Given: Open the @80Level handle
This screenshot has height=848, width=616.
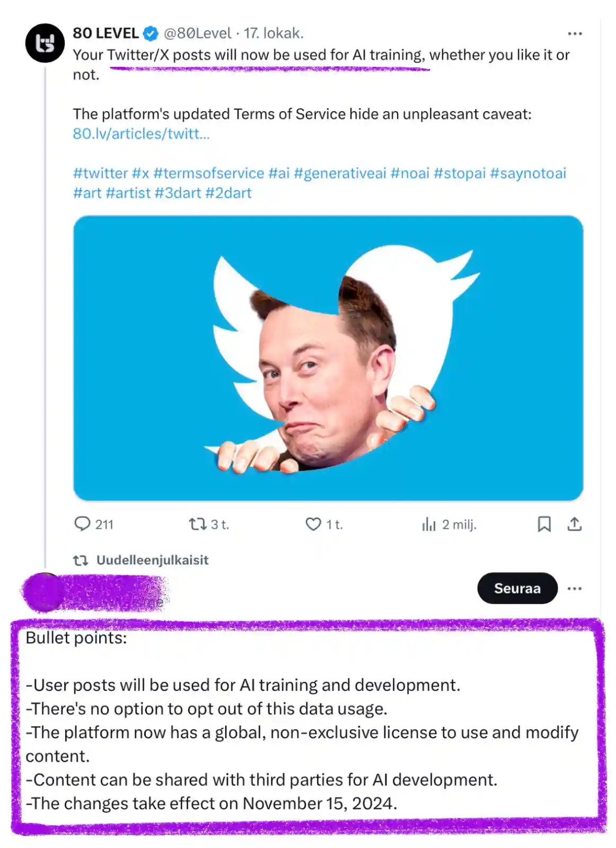Looking at the screenshot, I should (198, 33).
